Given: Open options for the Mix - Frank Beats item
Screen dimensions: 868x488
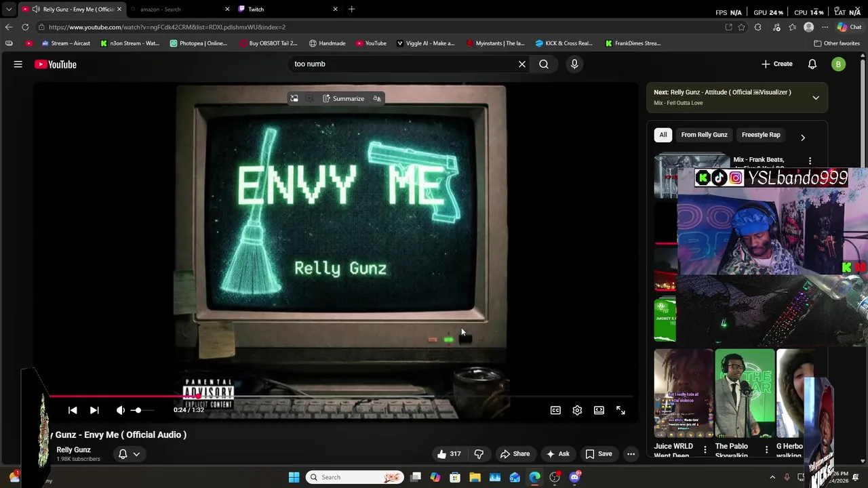Looking at the screenshot, I should coord(810,161).
